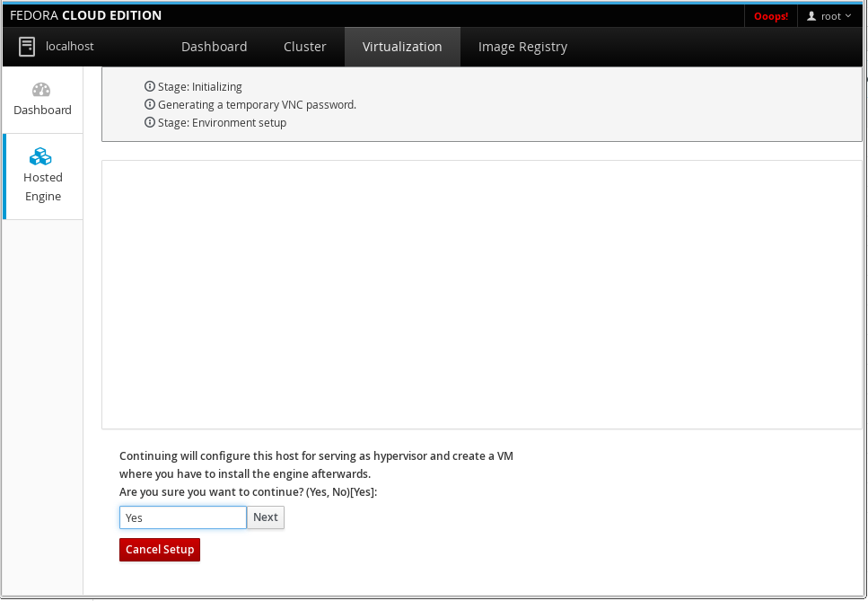Click the localhost server icon

[x=27, y=47]
